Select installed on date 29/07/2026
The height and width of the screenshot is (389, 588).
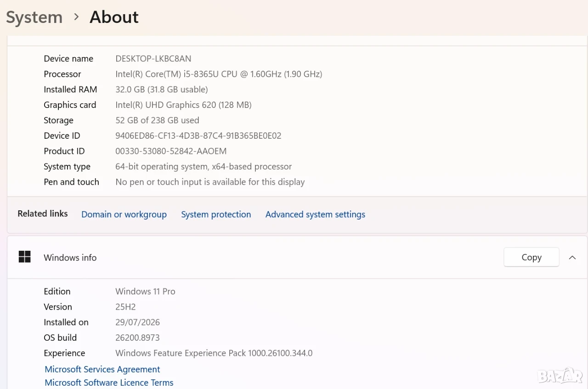coord(137,322)
